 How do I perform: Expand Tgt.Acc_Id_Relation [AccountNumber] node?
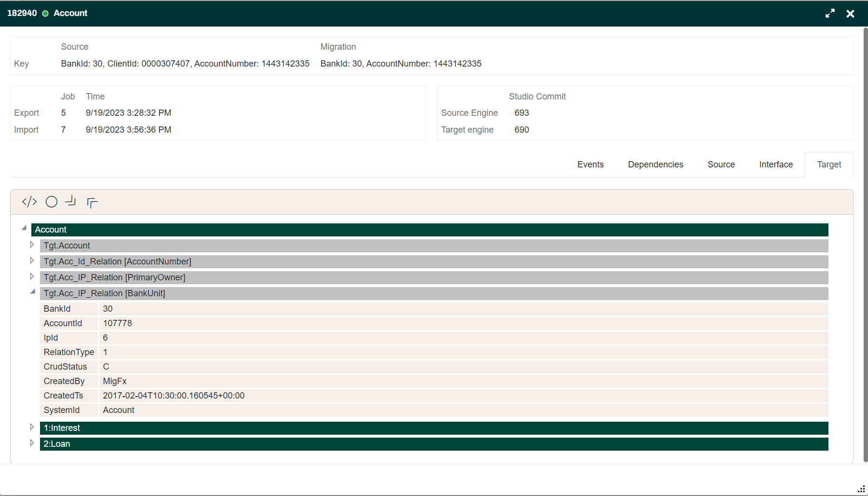[x=32, y=261]
